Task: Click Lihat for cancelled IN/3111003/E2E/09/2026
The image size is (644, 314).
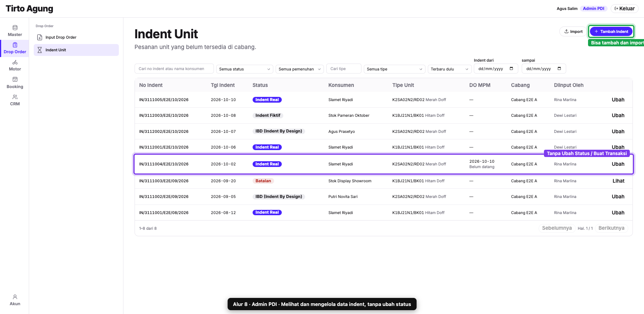Action: click(x=618, y=181)
